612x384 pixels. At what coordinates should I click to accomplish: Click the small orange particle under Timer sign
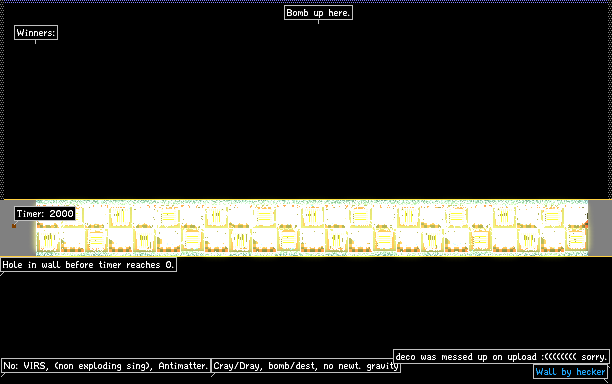pyautogui.click(x=14, y=226)
